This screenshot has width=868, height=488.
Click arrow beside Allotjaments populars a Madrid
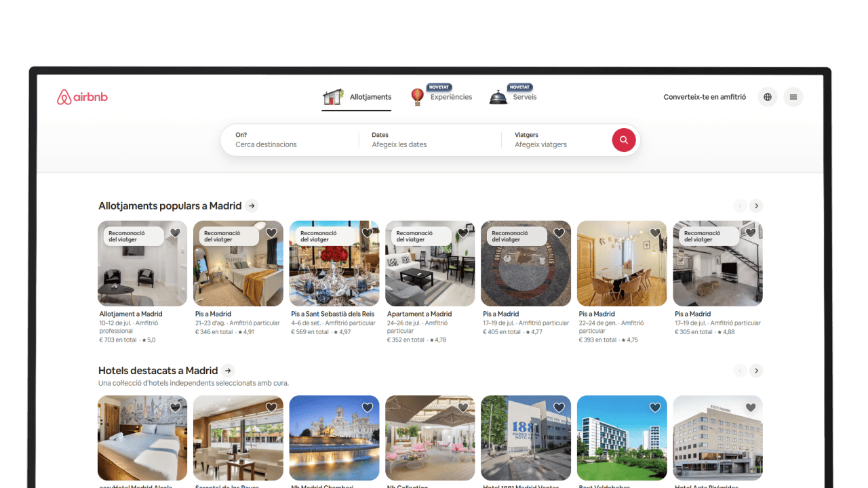(x=252, y=206)
